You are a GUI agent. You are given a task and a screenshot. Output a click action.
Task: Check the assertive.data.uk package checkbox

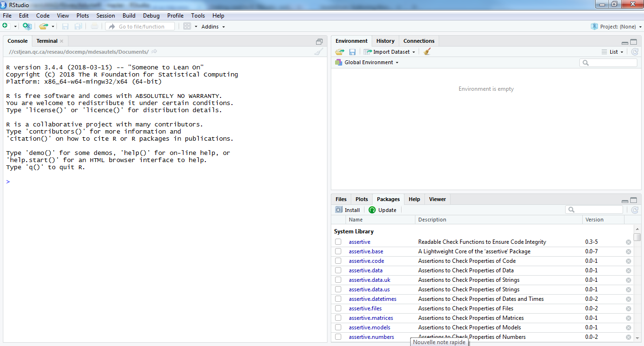(x=338, y=280)
